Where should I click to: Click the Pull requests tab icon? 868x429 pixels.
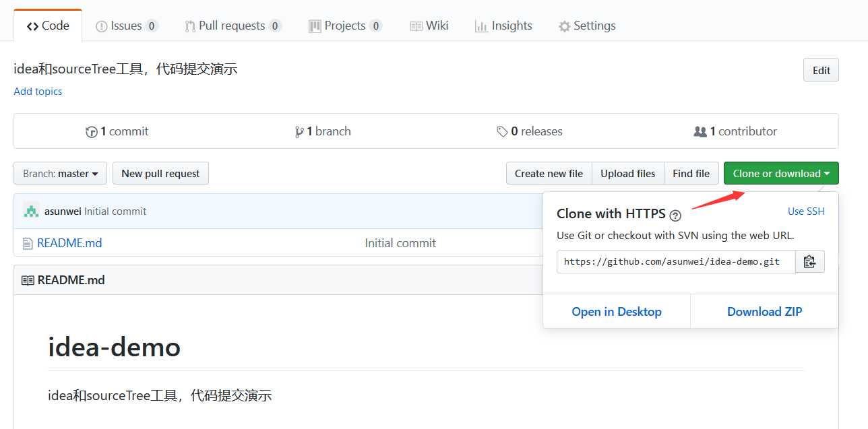[190, 26]
